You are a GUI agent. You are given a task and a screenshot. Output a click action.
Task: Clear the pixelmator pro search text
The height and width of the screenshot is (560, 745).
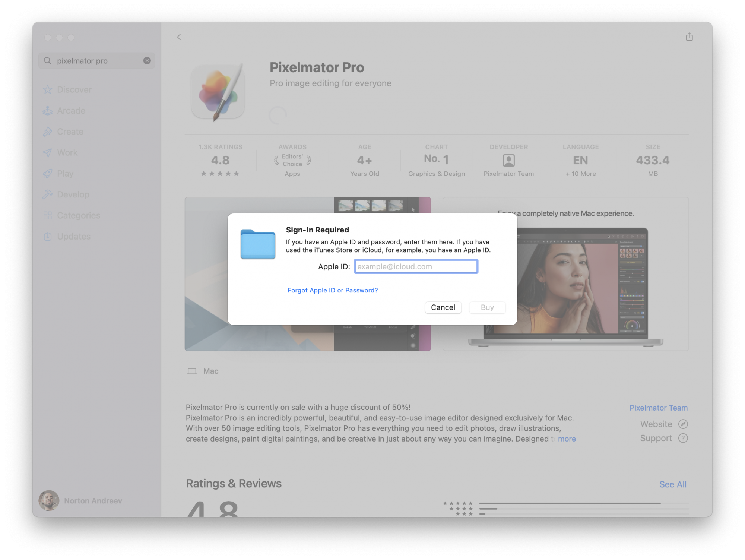coord(147,61)
